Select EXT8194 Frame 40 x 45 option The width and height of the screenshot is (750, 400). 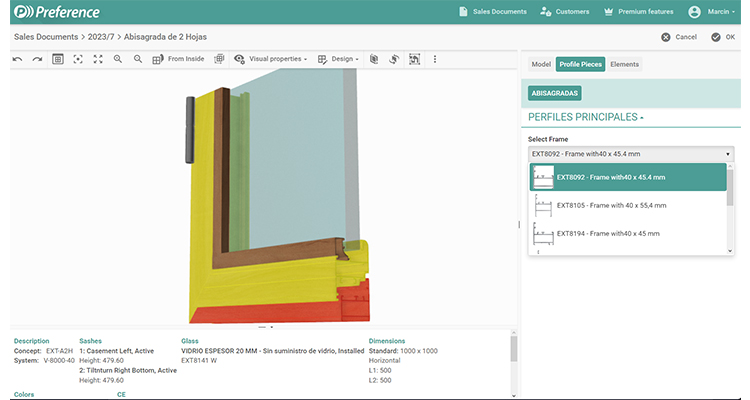(x=628, y=233)
